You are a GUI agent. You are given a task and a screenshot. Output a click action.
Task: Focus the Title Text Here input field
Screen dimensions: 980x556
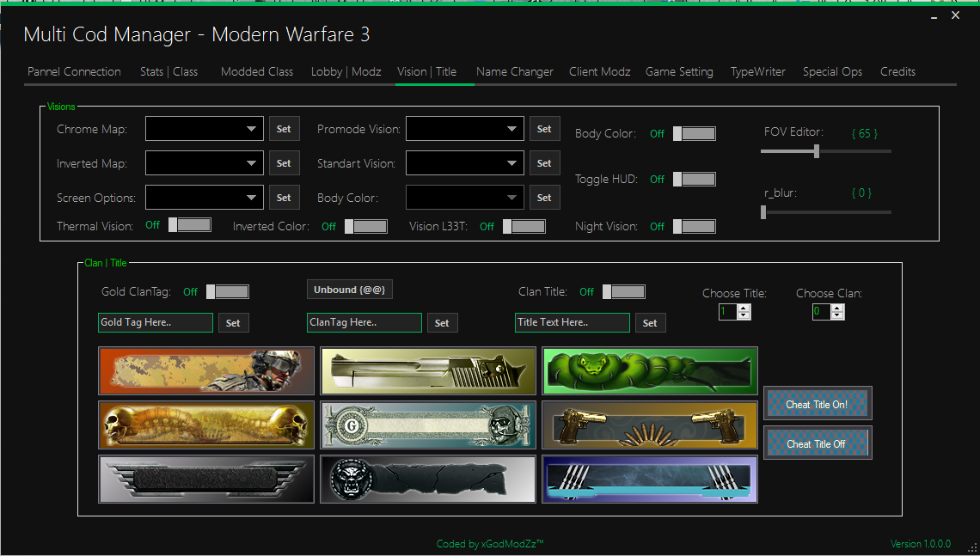tap(573, 322)
